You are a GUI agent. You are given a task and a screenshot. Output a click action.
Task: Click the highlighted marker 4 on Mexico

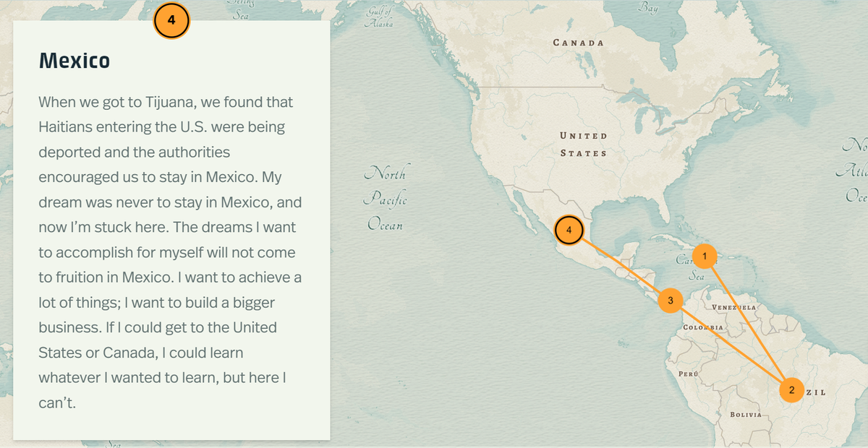point(569,230)
